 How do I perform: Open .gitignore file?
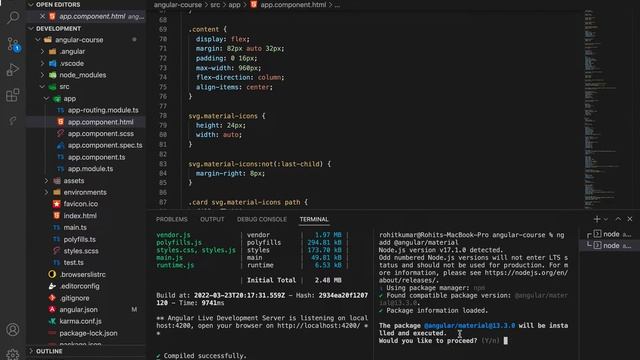tap(74, 298)
